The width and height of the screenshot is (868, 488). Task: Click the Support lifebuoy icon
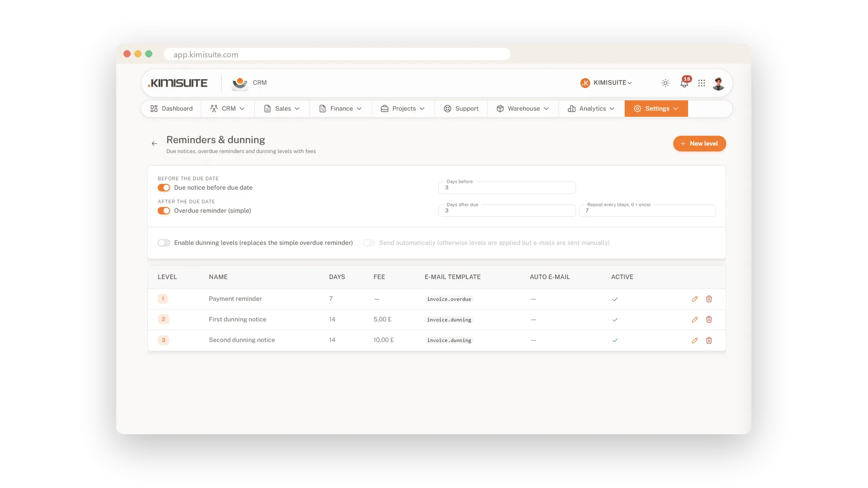pyautogui.click(x=447, y=108)
